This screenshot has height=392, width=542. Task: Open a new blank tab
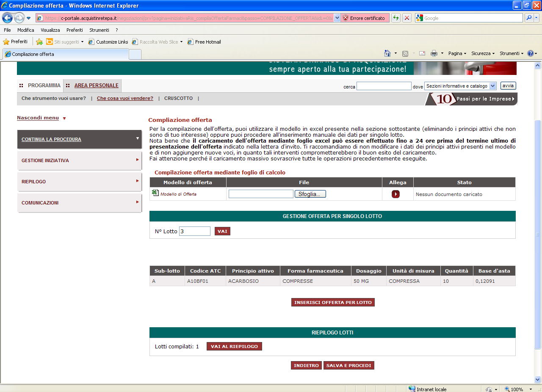135,55
